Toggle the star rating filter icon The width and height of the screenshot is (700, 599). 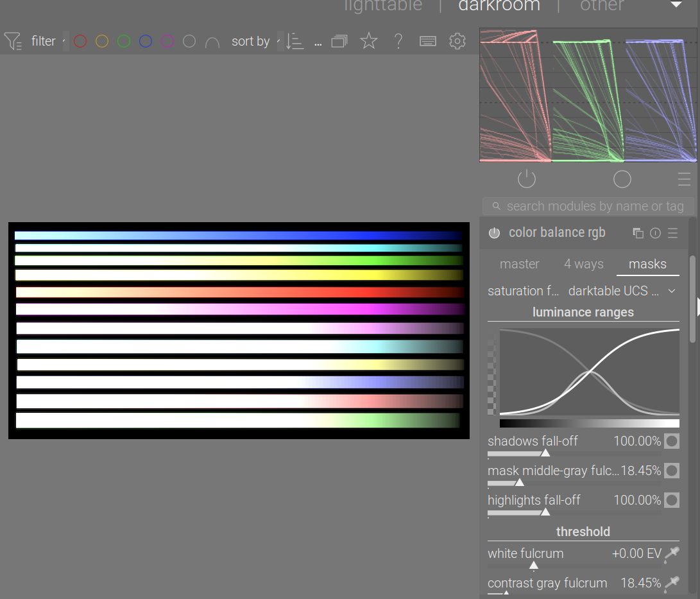[368, 41]
